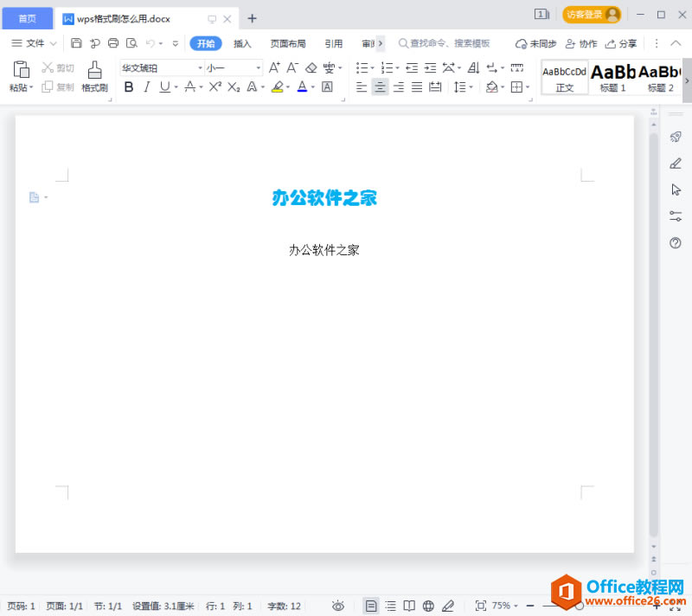Click the 分享 share button
The width and height of the screenshot is (692, 616).
tap(621, 43)
